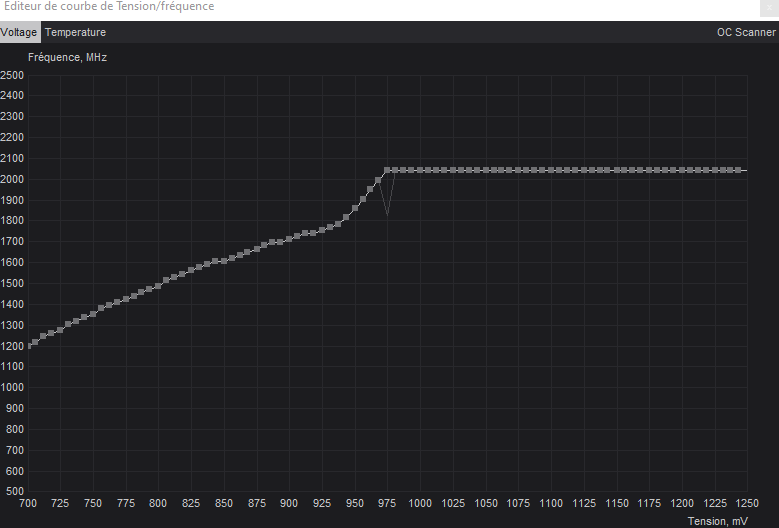
Task: Click the 1250 voltage axis value
Action: [x=747, y=503]
